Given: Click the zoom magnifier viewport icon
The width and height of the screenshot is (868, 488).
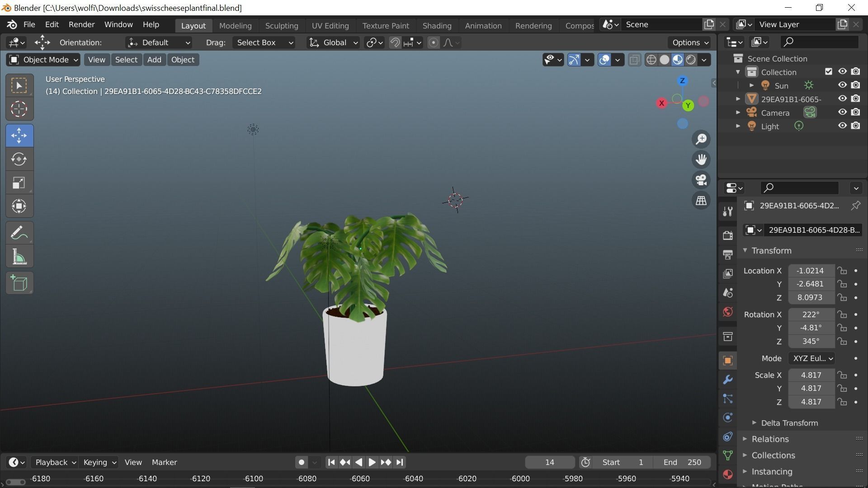Looking at the screenshot, I should coord(701,139).
